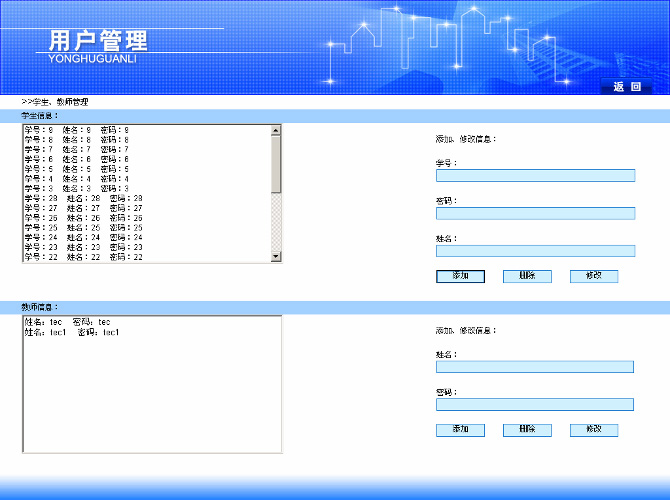Viewport: 670px width, 500px height.
Task: Focus the student 姓名 input field
Action: (535, 251)
